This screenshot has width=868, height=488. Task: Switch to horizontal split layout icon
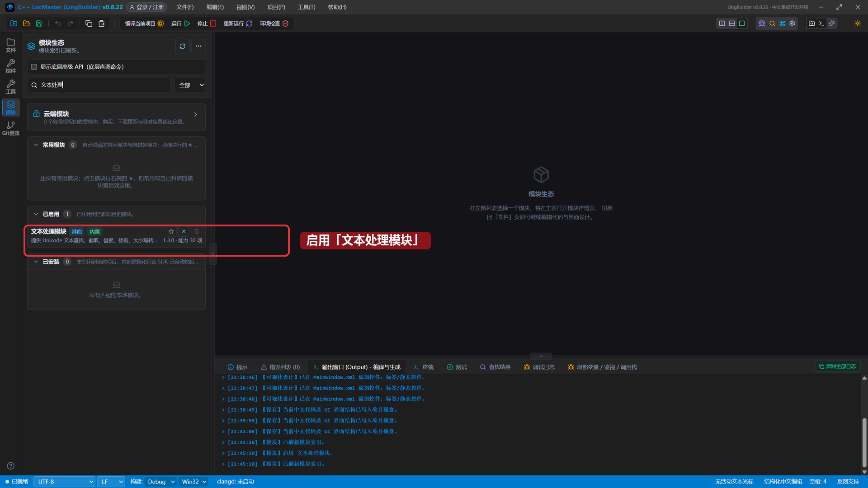[x=732, y=23]
